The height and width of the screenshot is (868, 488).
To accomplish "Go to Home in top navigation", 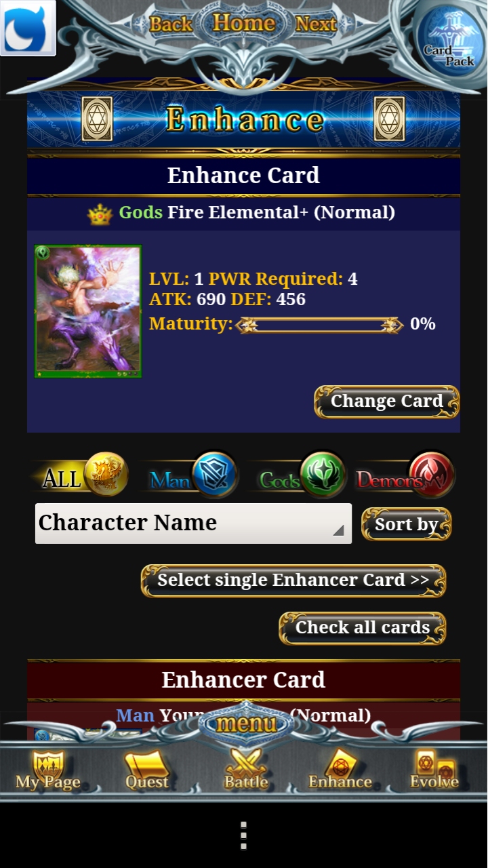I will 244,24.
